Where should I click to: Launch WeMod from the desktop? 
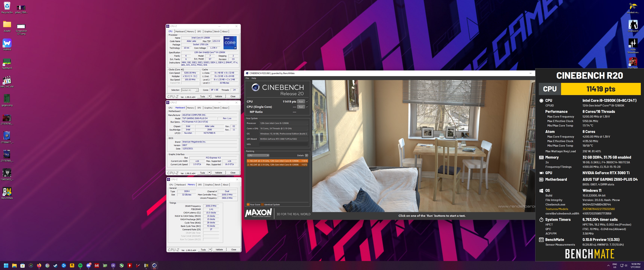tap(7, 45)
